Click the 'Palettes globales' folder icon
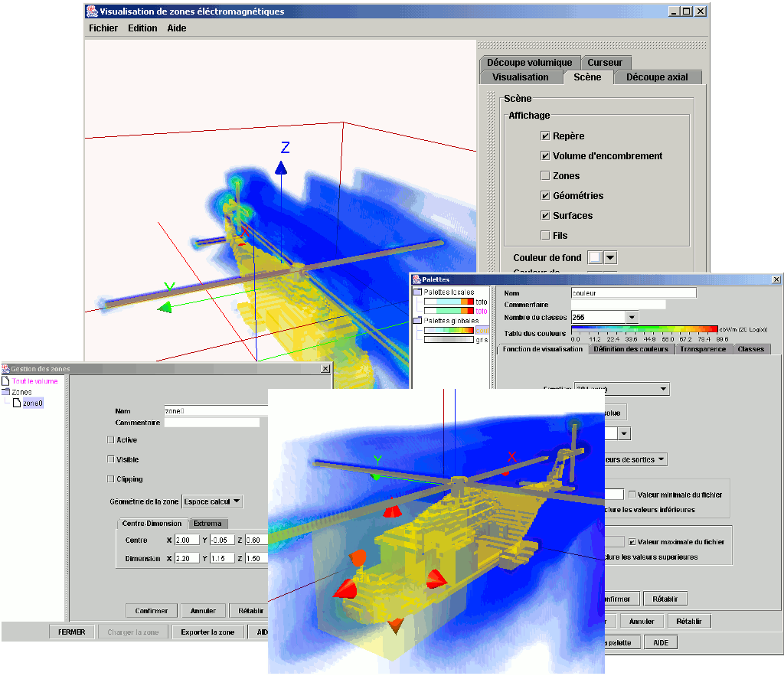The image size is (784, 689). click(x=417, y=321)
